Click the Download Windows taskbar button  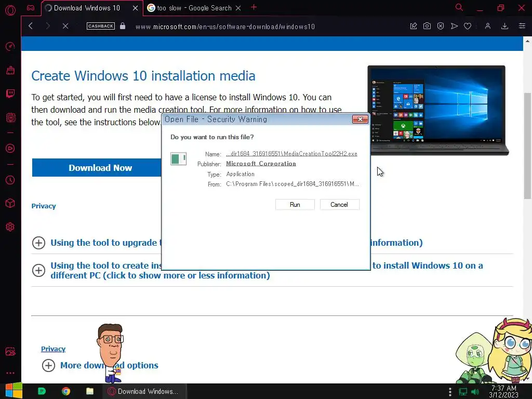point(145,391)
